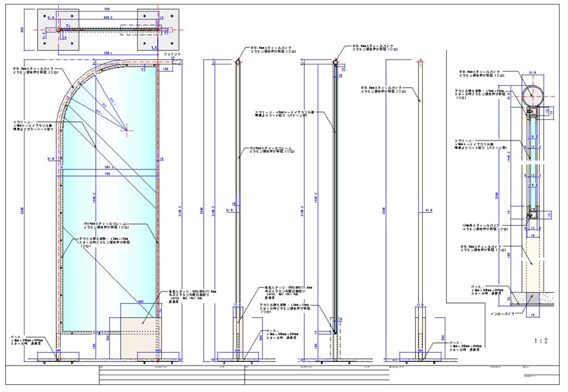
Task: Click the "1 : 2" scale label
Action: 540,340
